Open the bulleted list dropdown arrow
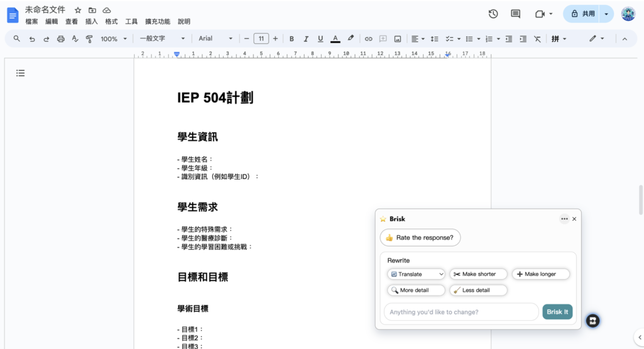This screenshot has width=644, height=349. click(x=479, y=39)
